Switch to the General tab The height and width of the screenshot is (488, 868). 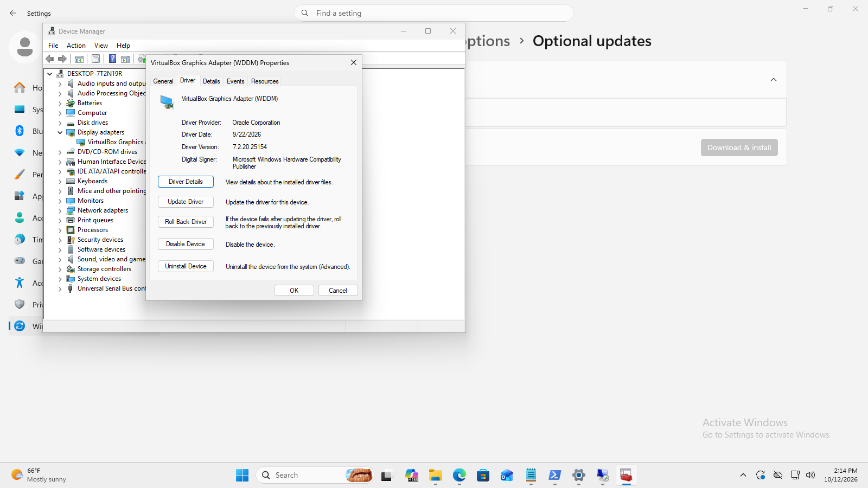point(163,81)
